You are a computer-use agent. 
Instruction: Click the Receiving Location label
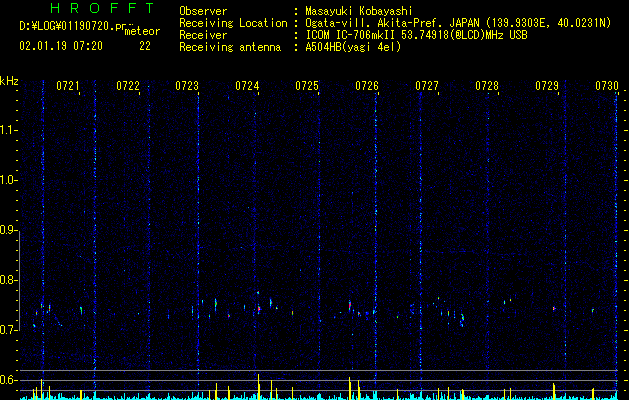tap(233, 23)
